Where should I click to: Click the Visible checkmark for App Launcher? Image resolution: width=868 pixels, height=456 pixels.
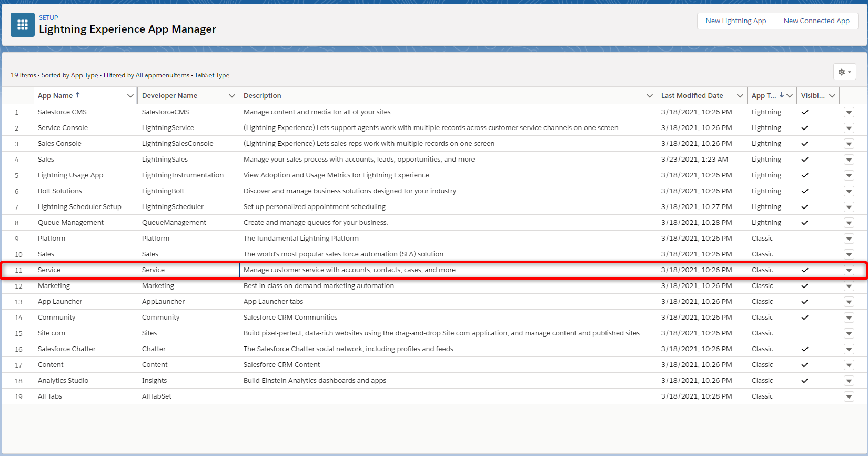click(x=805, y=302)
